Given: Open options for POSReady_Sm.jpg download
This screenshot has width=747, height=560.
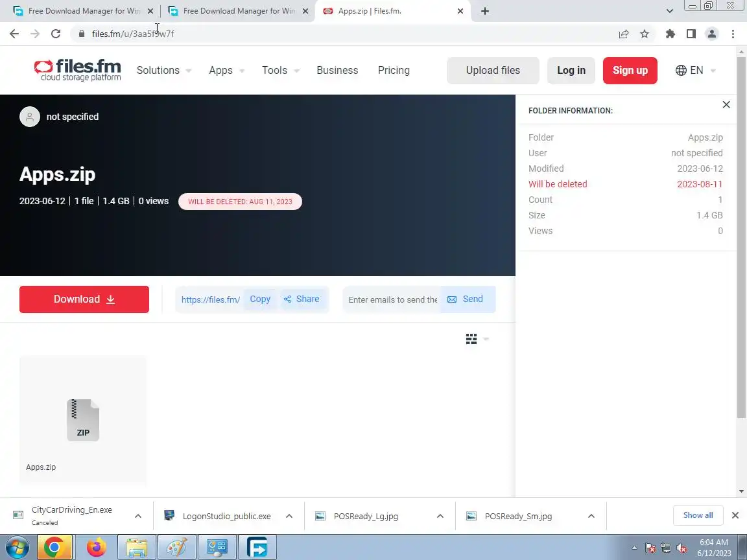Looking at the screenshot, I should (591, 516).
